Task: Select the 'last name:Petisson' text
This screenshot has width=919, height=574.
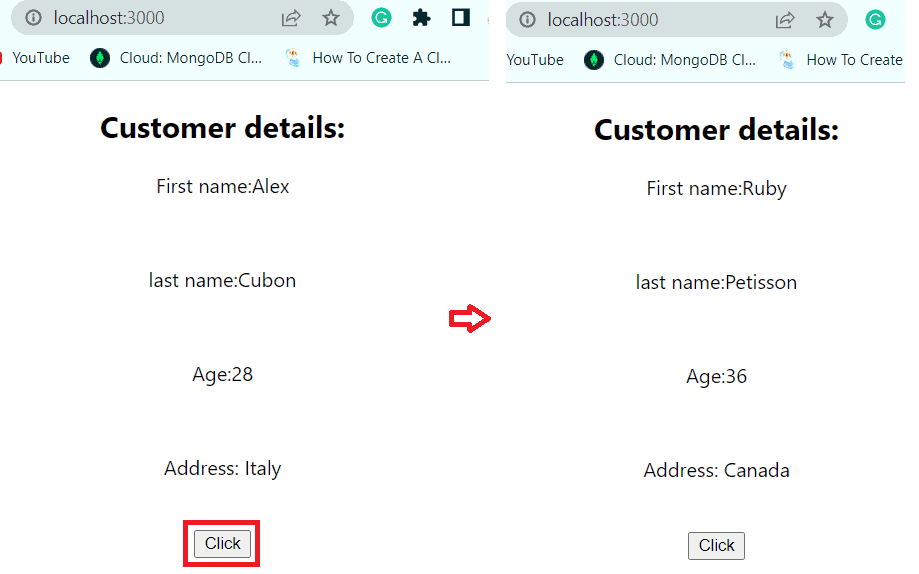Action: 716,283
